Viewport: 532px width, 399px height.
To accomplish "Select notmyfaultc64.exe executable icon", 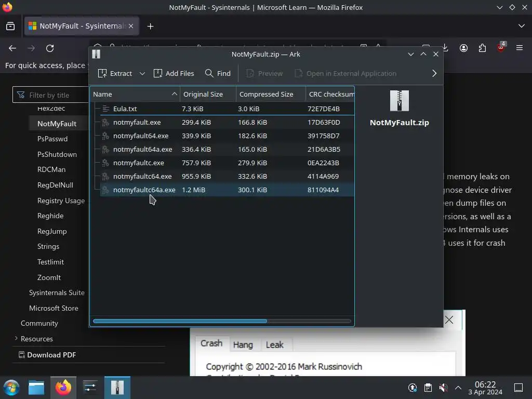I will (x=105, y=177).
